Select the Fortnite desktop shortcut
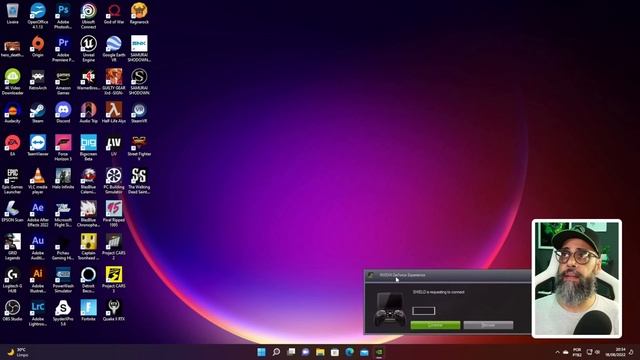The height and width of the screenshot is (360, 640). 89,311
